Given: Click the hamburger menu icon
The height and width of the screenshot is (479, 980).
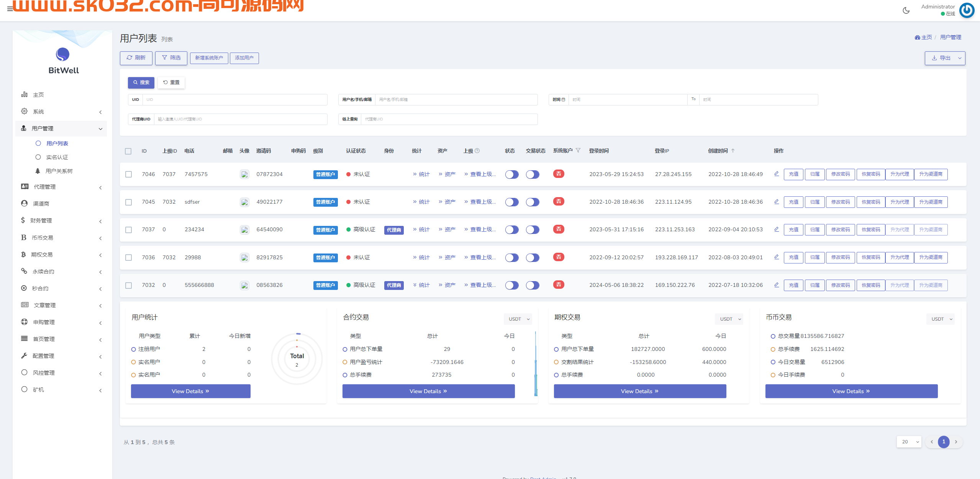Looking at the screenshot, I should tap(10, 9).
